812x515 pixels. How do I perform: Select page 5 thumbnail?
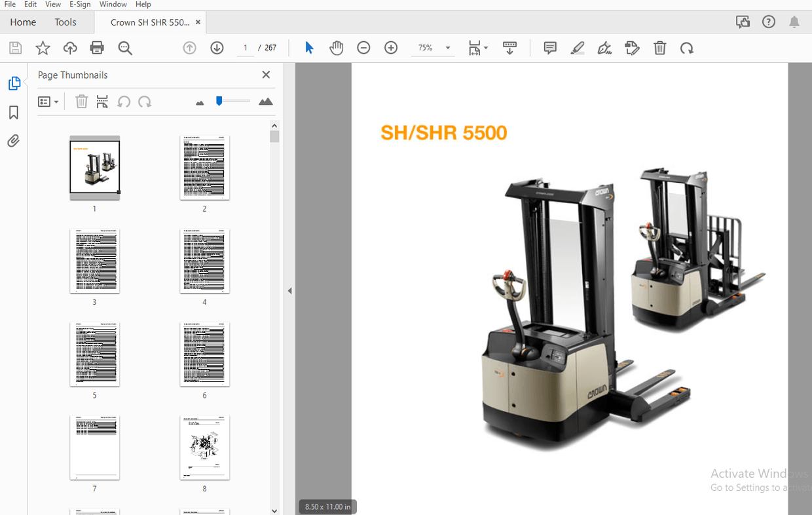[x=94, y=354]
